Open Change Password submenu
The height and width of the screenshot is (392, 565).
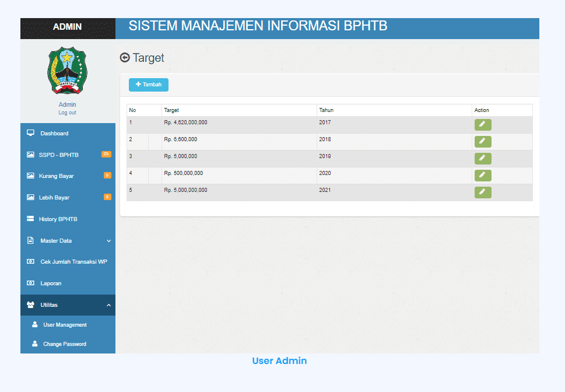click(68, 344)
